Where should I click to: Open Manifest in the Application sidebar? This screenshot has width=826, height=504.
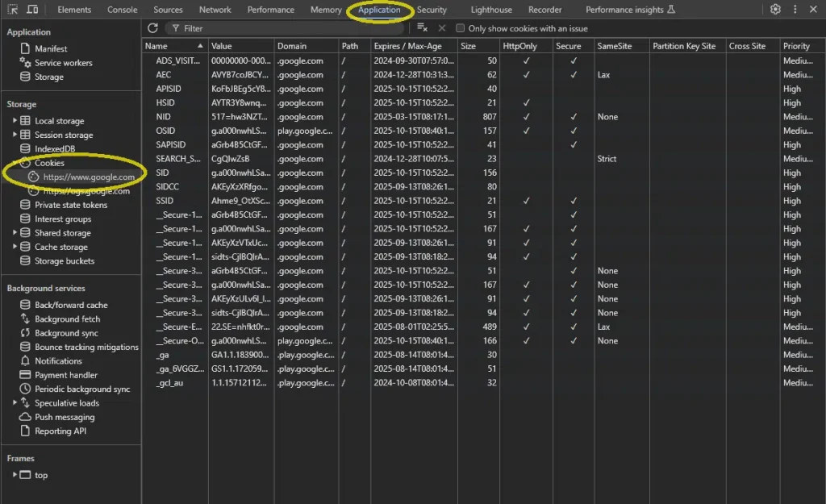[x=51, y=49]
